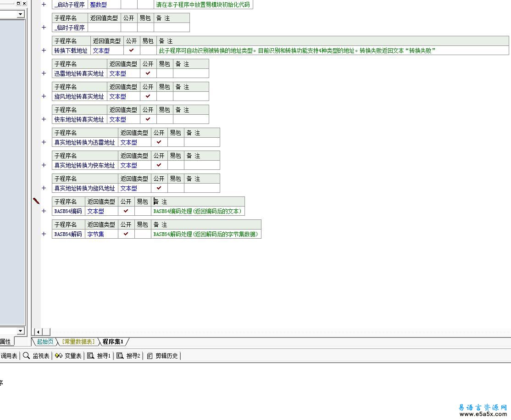The image size is (511, 420).
Task: Click the 搜寻2 search icon
Action: pos(120,355)
